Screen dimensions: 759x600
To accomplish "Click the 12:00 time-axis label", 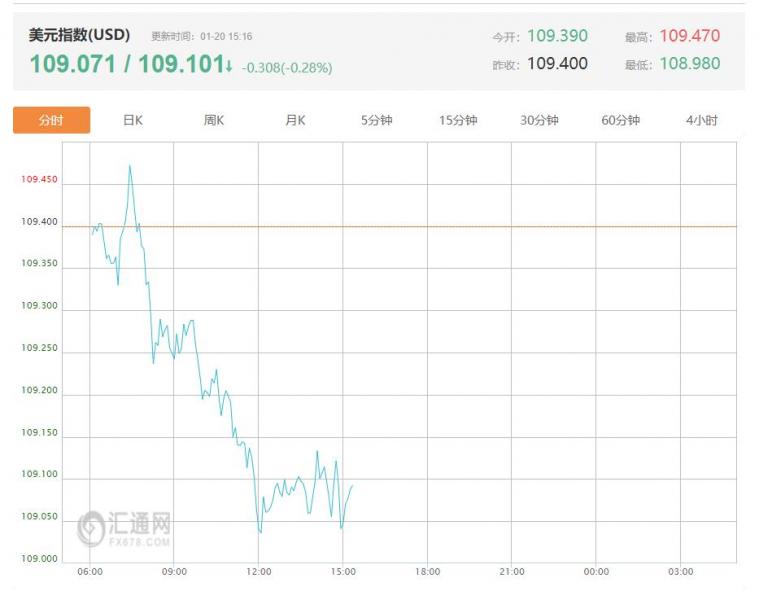I will (x=259, y=572).
